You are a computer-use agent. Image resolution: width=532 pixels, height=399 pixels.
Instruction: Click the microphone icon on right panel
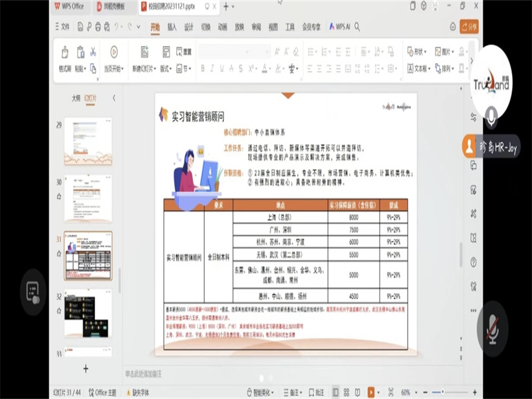491,118
